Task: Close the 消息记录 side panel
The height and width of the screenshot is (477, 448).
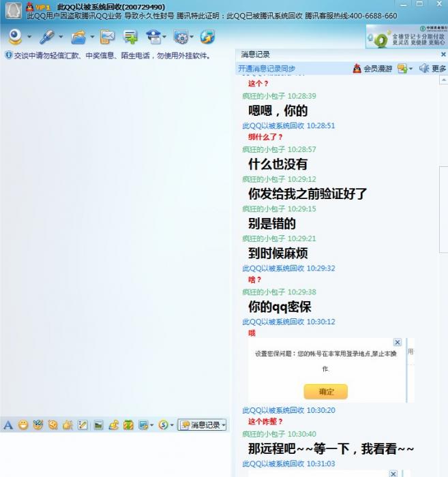Action: click(443, 55)
